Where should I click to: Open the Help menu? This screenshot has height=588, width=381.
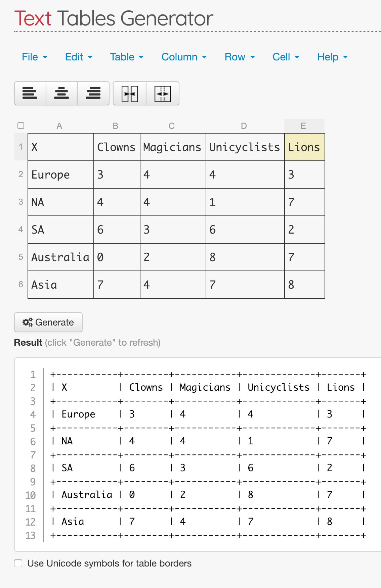coord(331,57)
